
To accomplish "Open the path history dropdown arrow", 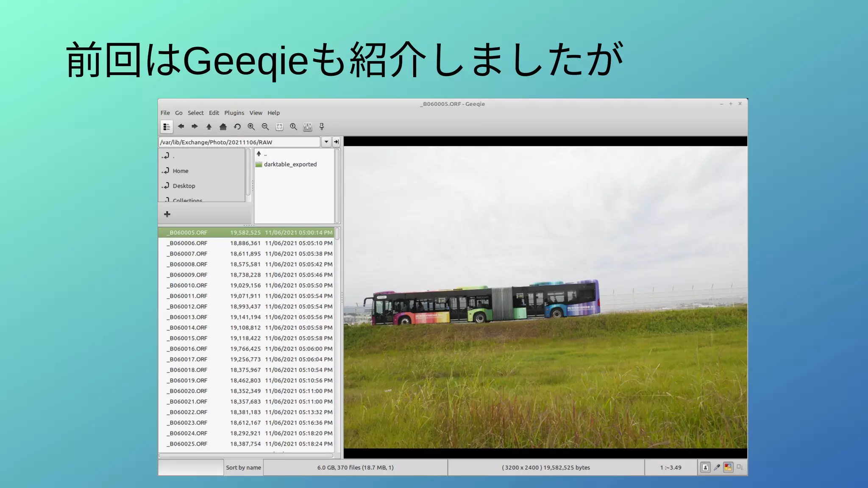I will 326,142.
